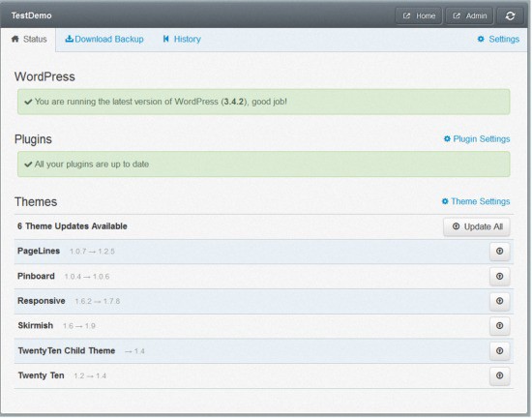The height and width of the screenshot is (419, 532).
Task: Click the Pinboard theme name
Action: pyautogui.click(x=36, y=276)
